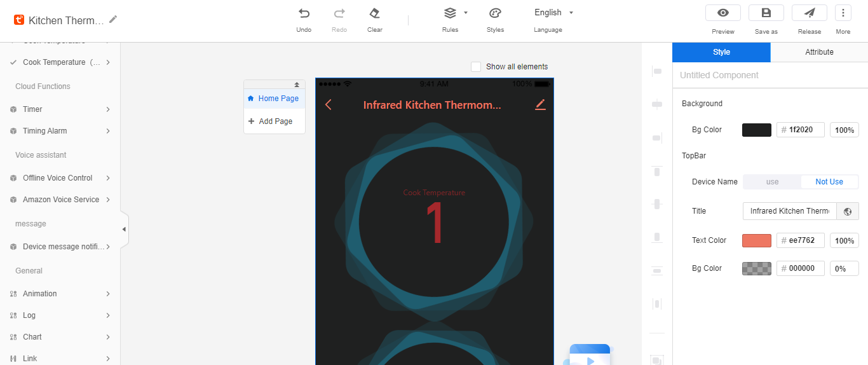Click the Preview eye icon
The width and height of the screenshot is (868, 365).
coord(722,13)
